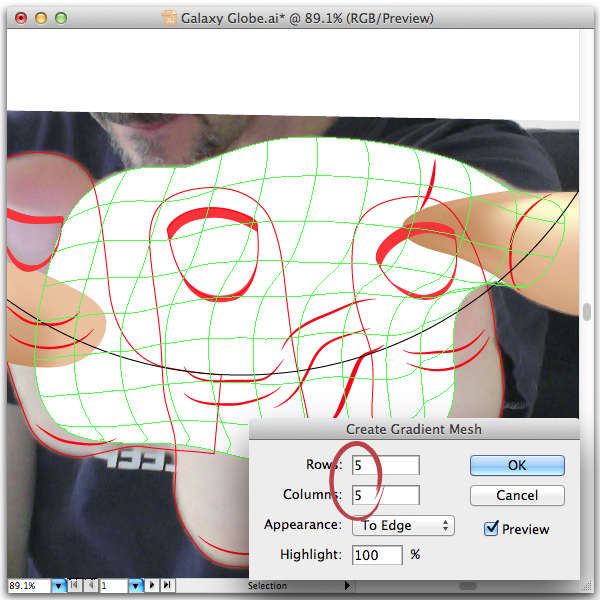
Task: Click the Selection status text
Action: (267, 585)
